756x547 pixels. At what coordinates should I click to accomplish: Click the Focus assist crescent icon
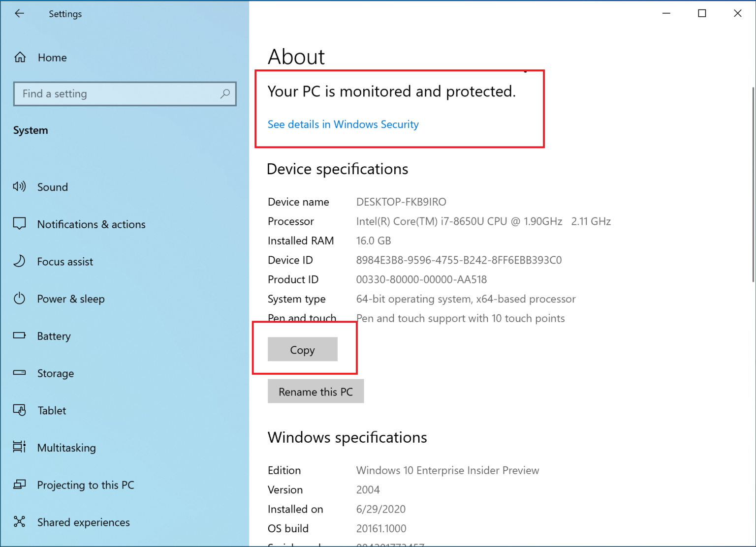click(19, 261)
